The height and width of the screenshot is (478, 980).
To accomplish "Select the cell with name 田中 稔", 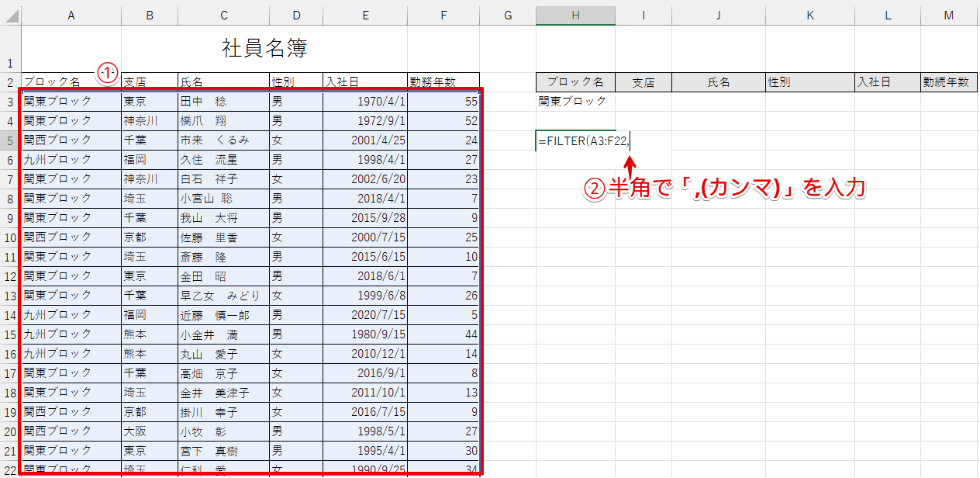I will tap(223, 102).
